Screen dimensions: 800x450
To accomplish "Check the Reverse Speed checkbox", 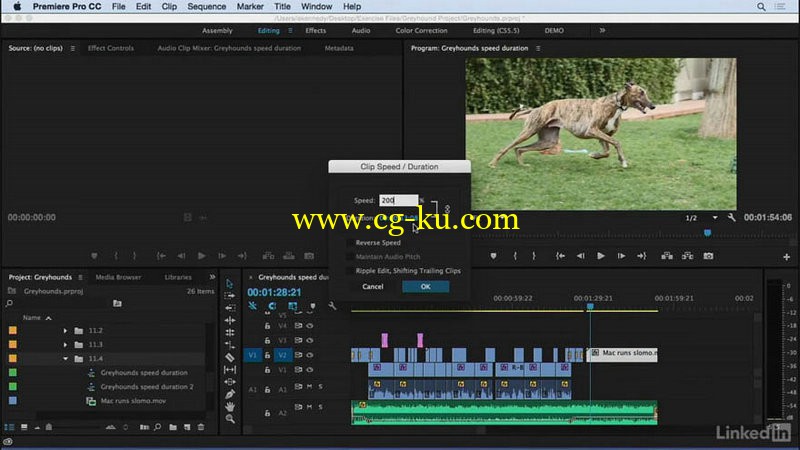I will (349, 243).
